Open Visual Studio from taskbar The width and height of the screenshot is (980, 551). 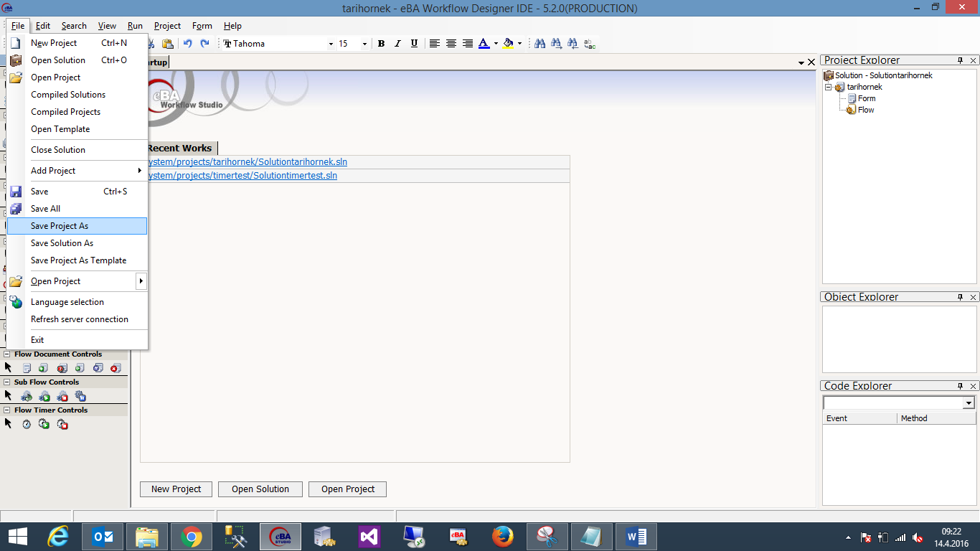(369, 537)
